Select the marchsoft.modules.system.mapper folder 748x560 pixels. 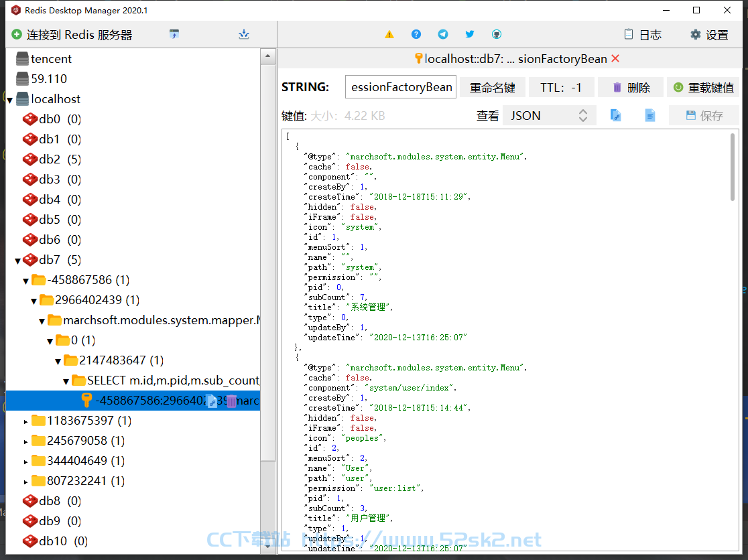point(153,320)
